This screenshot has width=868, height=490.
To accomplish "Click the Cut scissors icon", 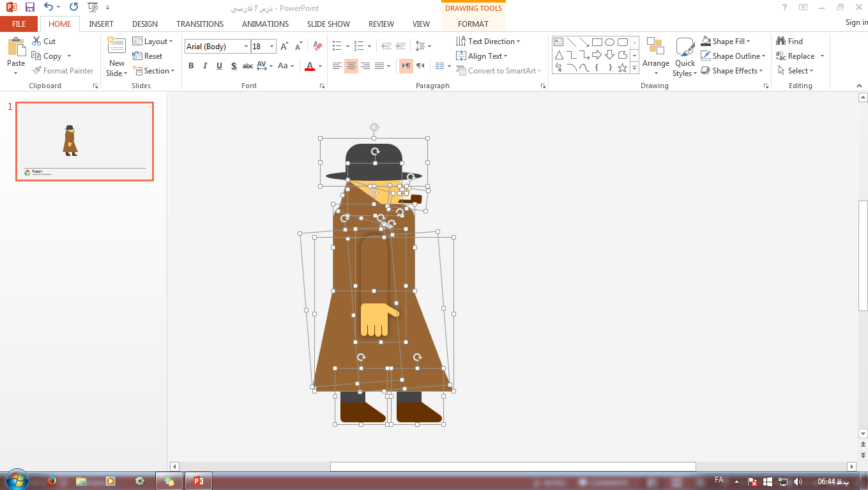I will point(36,42).
